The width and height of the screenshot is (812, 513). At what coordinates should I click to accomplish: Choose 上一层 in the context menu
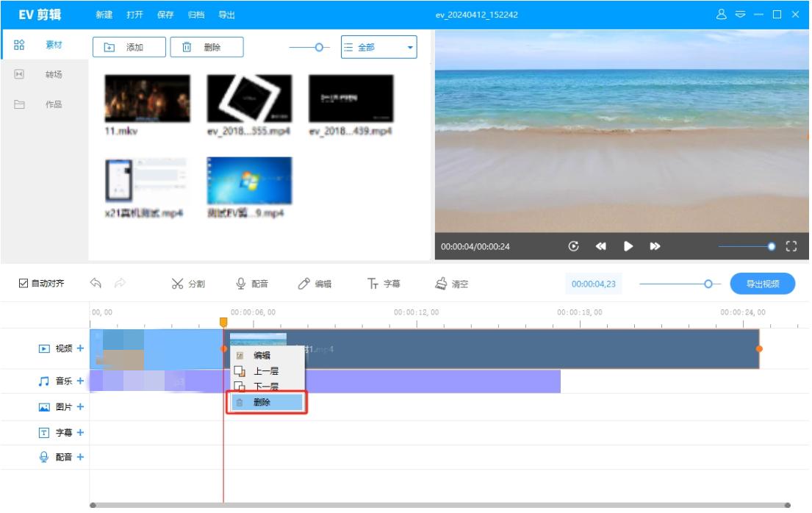265,371
